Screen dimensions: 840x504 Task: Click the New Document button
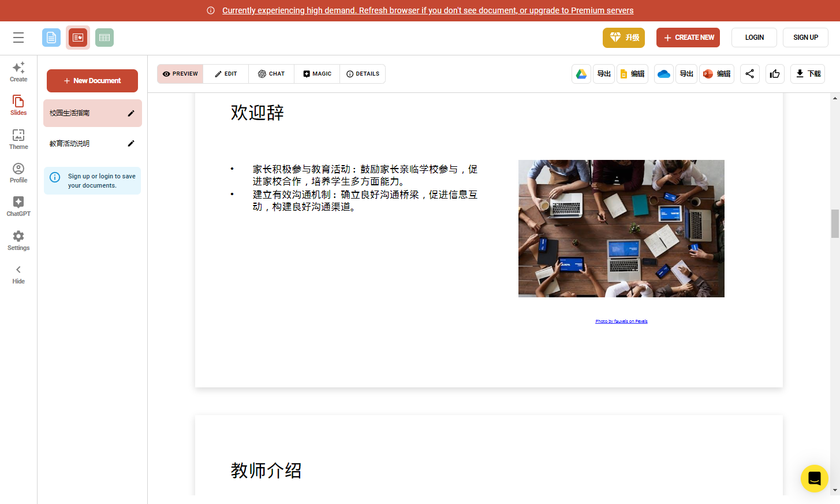tap(92, 81)
